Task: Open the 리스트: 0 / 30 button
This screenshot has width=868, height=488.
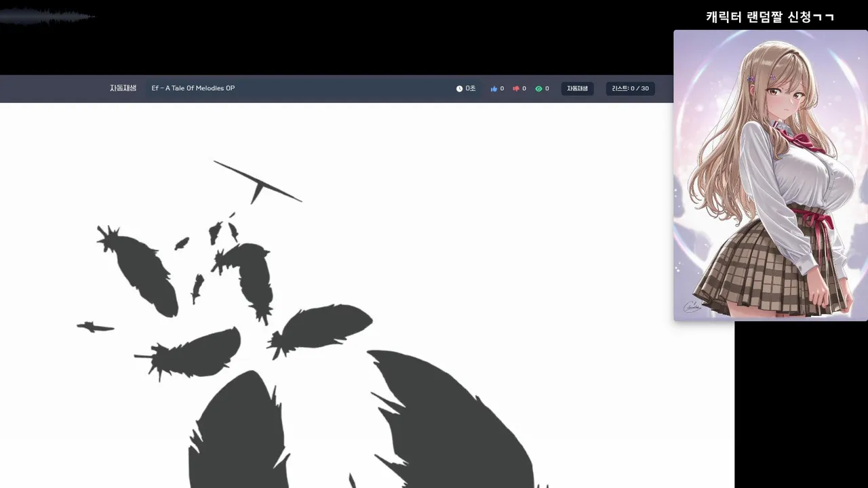Action: pos(630,89)
